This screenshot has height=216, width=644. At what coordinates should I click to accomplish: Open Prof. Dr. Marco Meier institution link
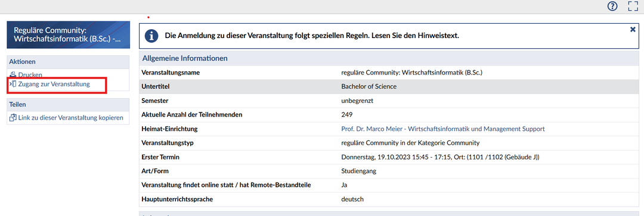(x=442, y=129)
